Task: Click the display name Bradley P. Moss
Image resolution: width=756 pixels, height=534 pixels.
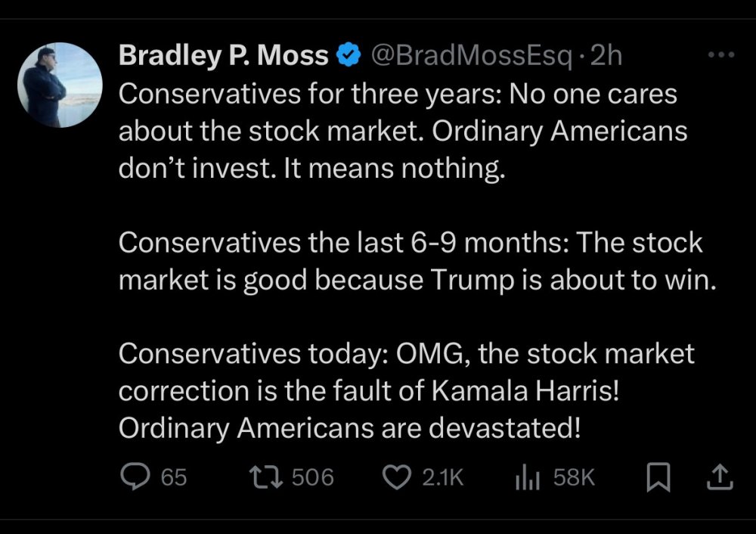Action: [x=224, y=55]
